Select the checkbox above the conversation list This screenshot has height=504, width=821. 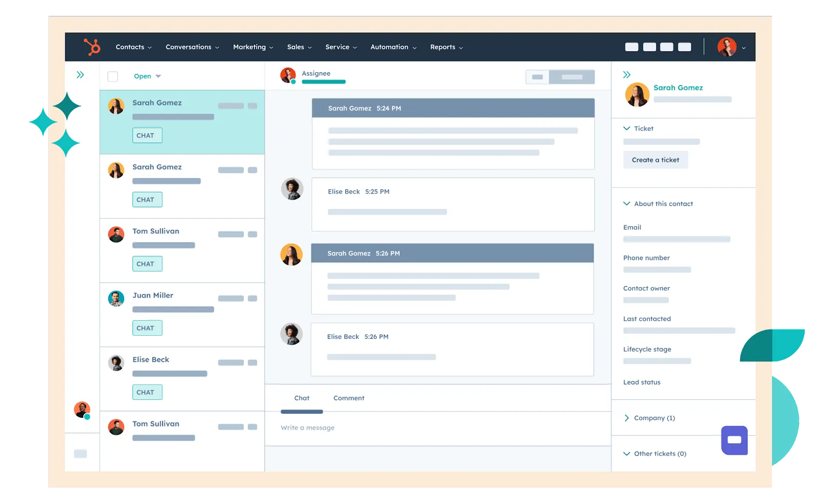112,76
